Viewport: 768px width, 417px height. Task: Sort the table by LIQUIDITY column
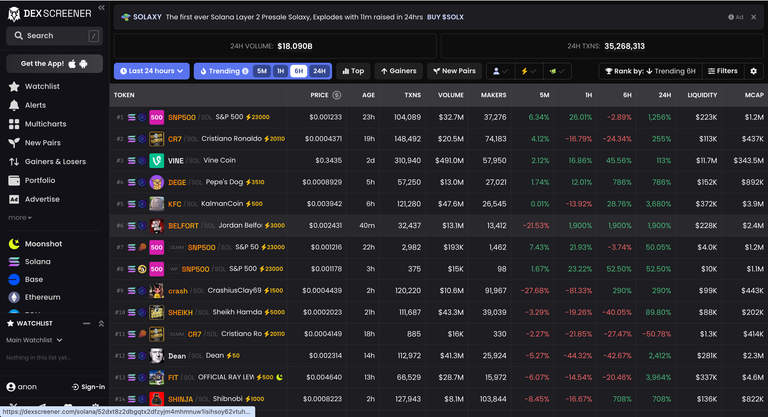pos(702,95)
